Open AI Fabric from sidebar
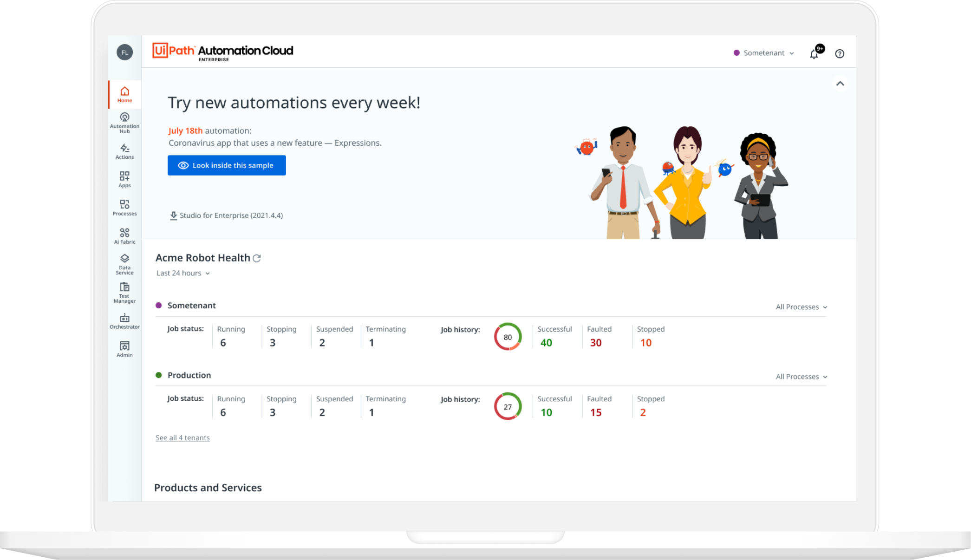This screenshot has width=971, height=560. (x=124, y=236)
